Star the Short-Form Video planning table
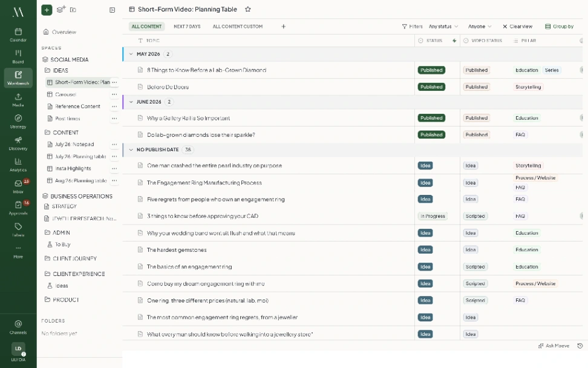This screenshot has width=588, height=368. (248, 9)
